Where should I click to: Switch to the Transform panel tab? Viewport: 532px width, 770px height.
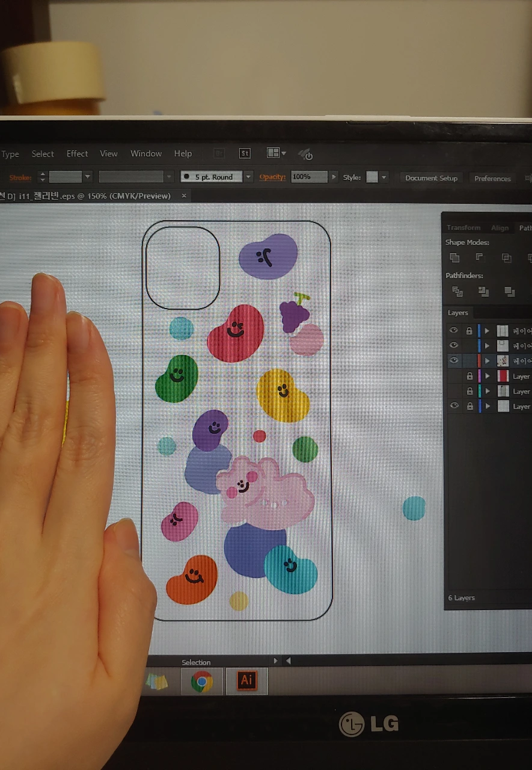tap(463, 227)
